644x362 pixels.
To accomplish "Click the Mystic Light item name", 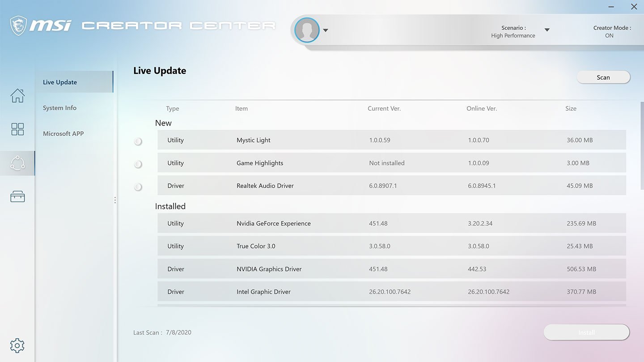I will 254,140.
